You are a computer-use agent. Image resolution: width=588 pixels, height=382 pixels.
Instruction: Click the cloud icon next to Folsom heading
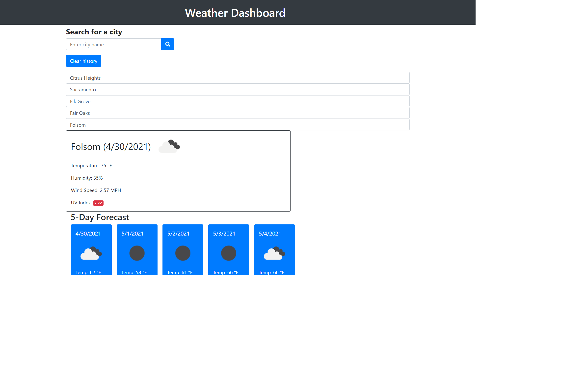click(169, 146)
